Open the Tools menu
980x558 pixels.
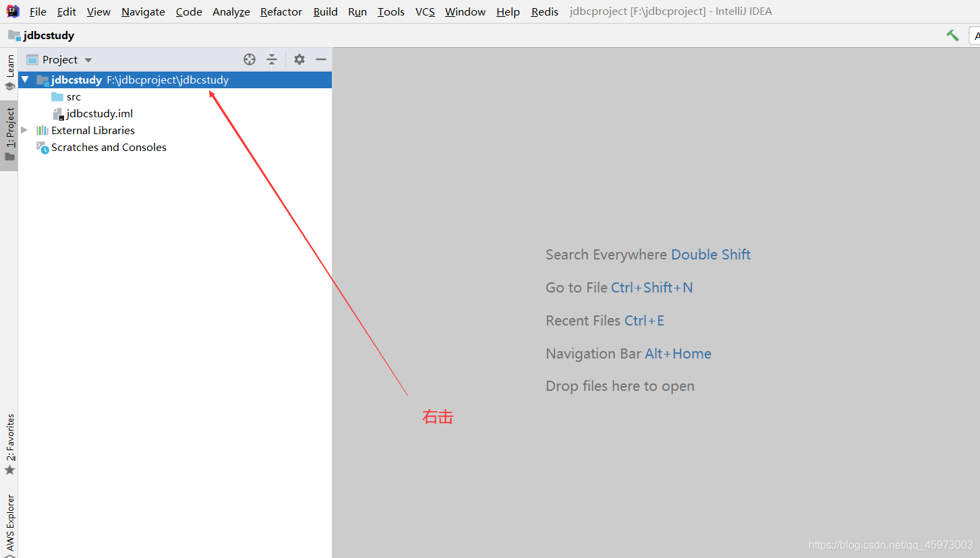(x=391, y=11)
